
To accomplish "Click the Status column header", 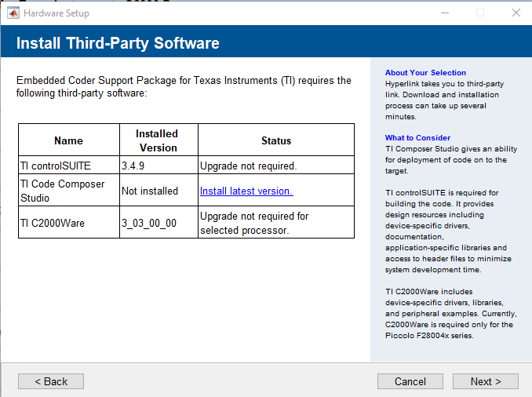I will 276,140.
